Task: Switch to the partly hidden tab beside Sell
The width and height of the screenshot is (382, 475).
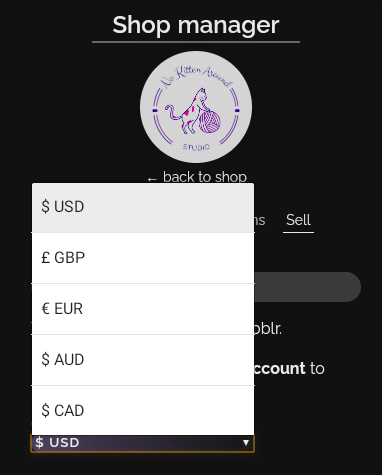Action: coord(260,220)
